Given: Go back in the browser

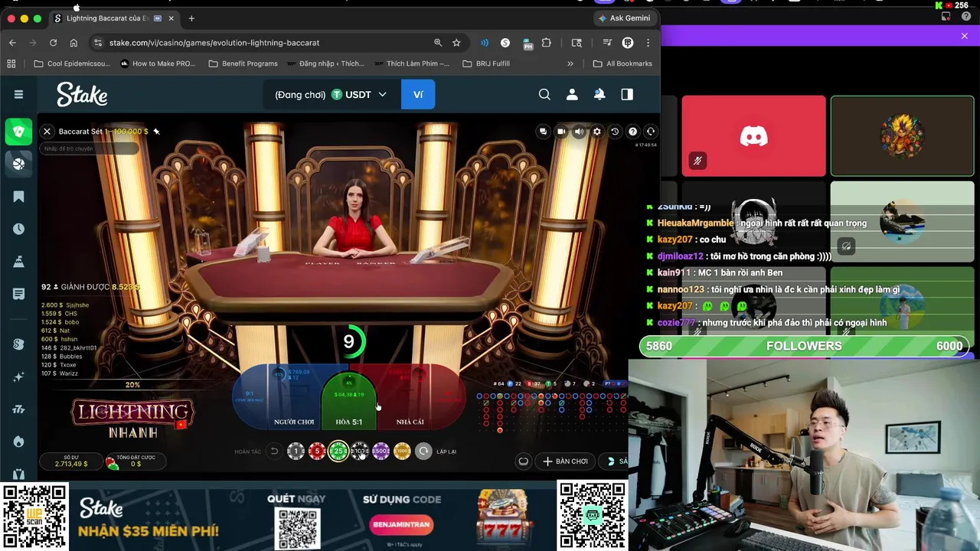Looking at the screenshot, I should (x=12, y=43).
